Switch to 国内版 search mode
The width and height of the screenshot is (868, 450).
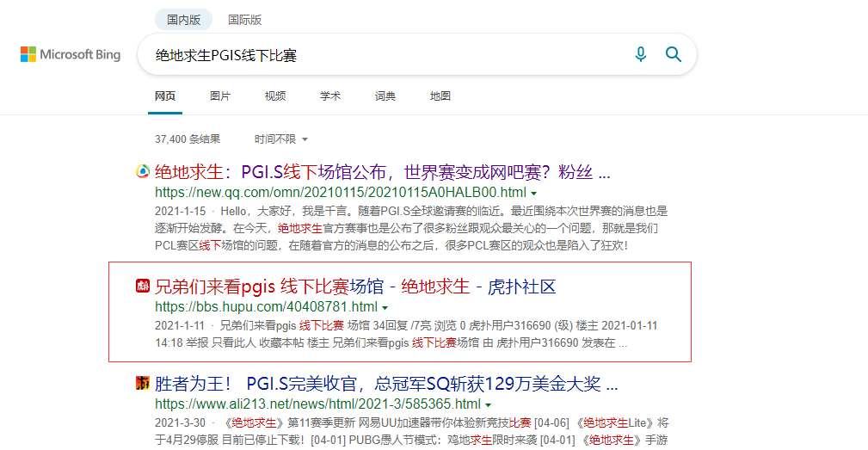point(183,20)
